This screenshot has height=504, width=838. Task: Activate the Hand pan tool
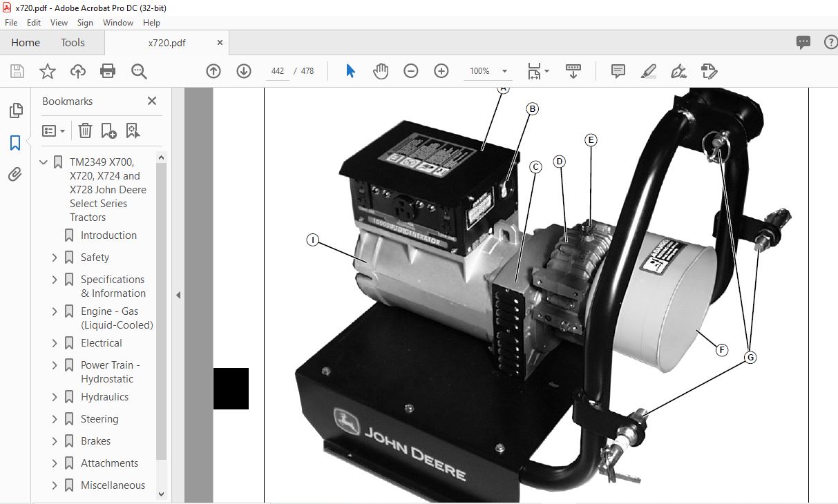click(x=381, y=71)
